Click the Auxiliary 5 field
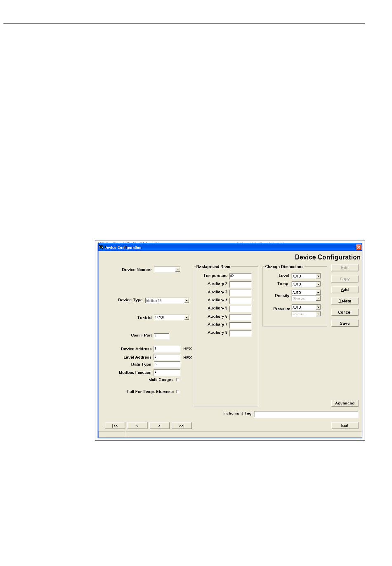The image size is (392, 566). (241, 309)
